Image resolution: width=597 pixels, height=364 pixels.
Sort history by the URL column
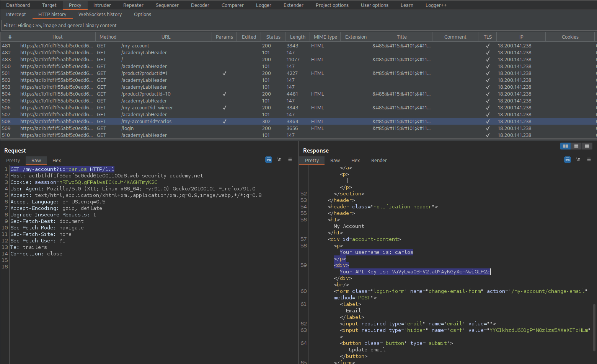click(x=166, y=37)
